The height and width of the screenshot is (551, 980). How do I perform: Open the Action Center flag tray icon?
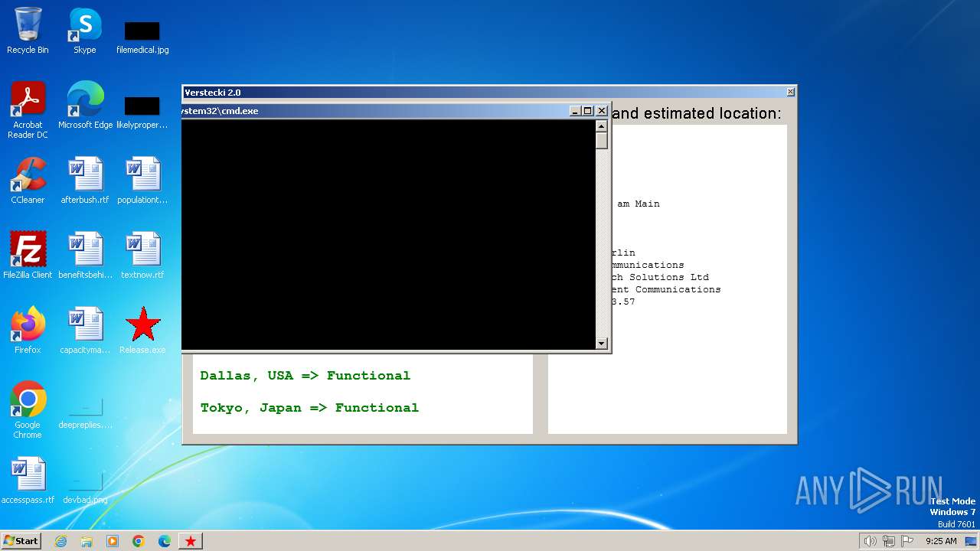tap(906, 541)
